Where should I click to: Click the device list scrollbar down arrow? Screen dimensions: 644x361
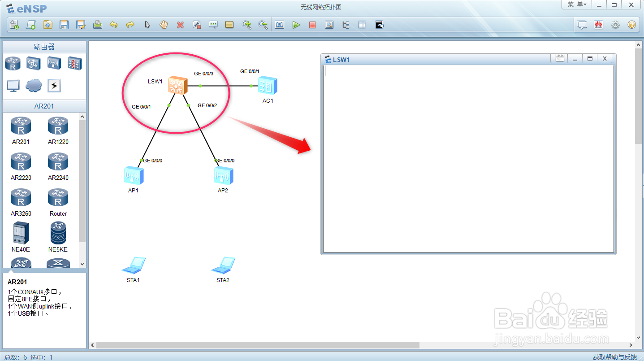click(x=82, y=263)
